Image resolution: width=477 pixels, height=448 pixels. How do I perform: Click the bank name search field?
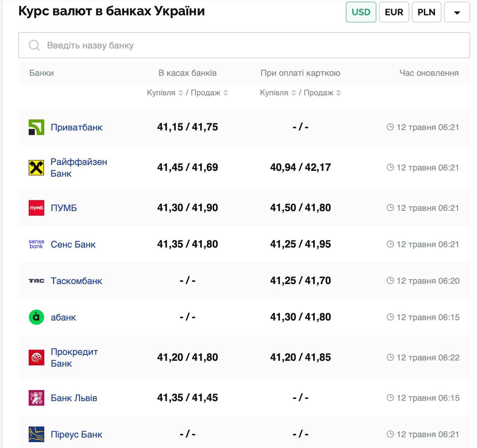[x=244, y=45]
